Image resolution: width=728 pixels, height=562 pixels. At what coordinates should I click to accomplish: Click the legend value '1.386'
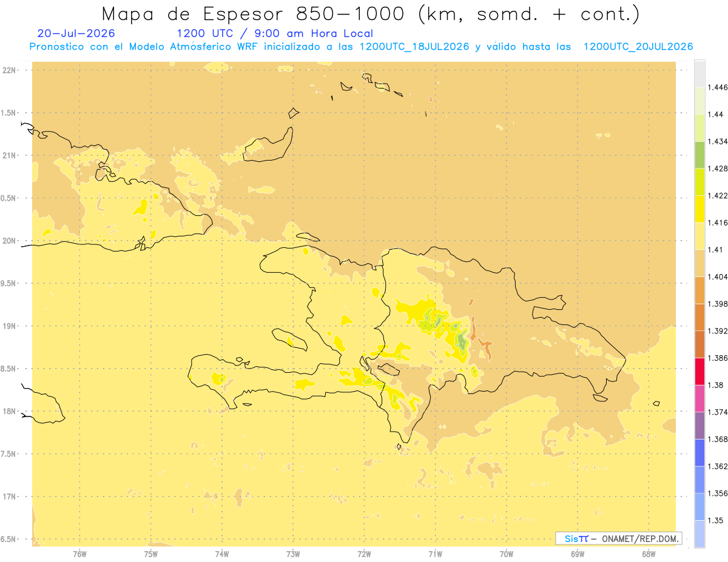click(x=717, y=358)
